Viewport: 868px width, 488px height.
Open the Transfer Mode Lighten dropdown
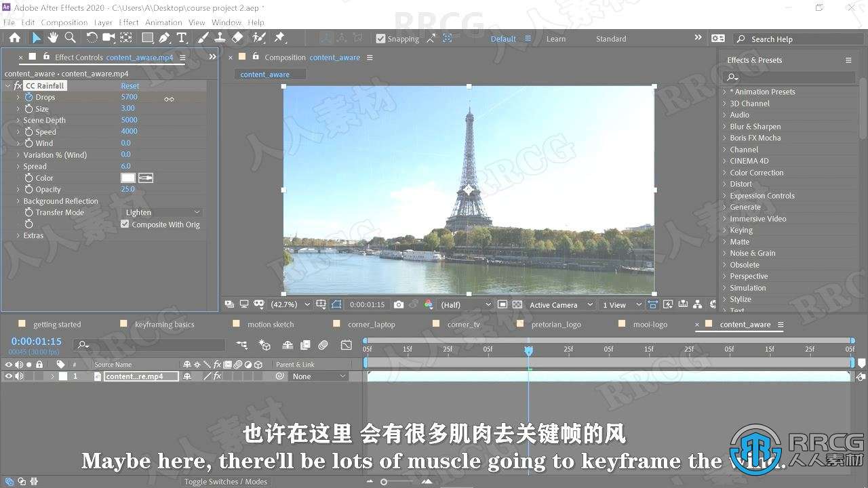[162, 213]
